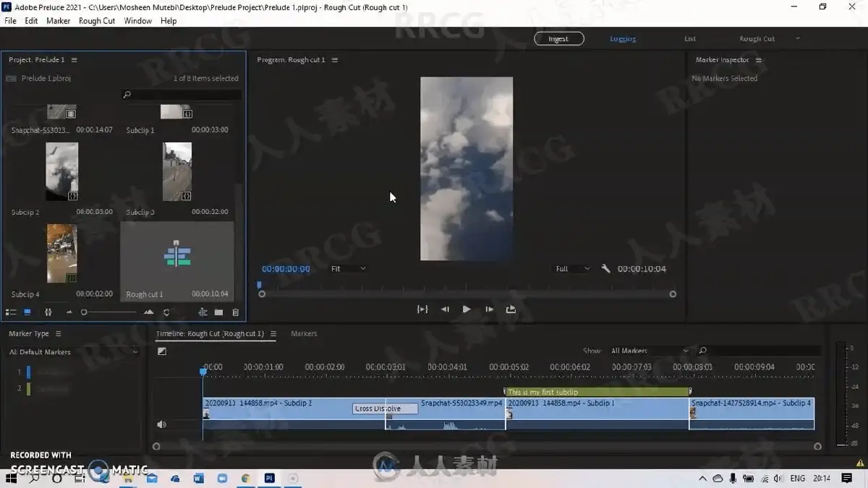Click the timeline audio speaker icon
The height and width of the screenshot is (488, 868).
[162, 424]
